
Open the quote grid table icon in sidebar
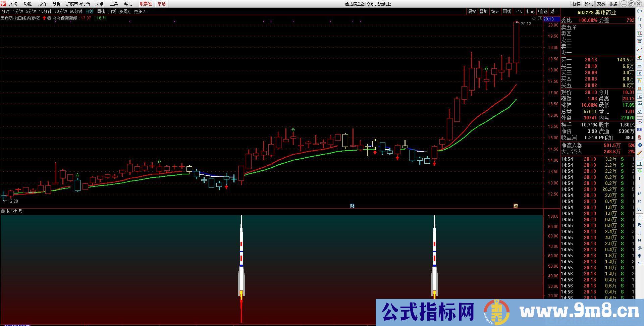639,42
